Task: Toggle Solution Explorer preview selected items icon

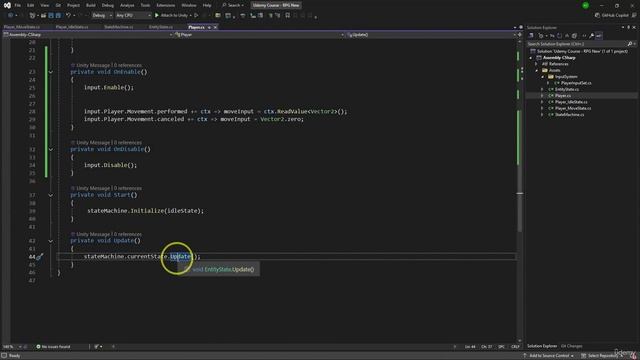Action: [599, 36]
